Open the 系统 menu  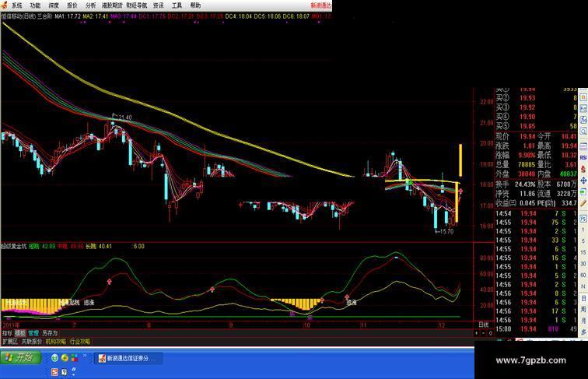[16, 5]
